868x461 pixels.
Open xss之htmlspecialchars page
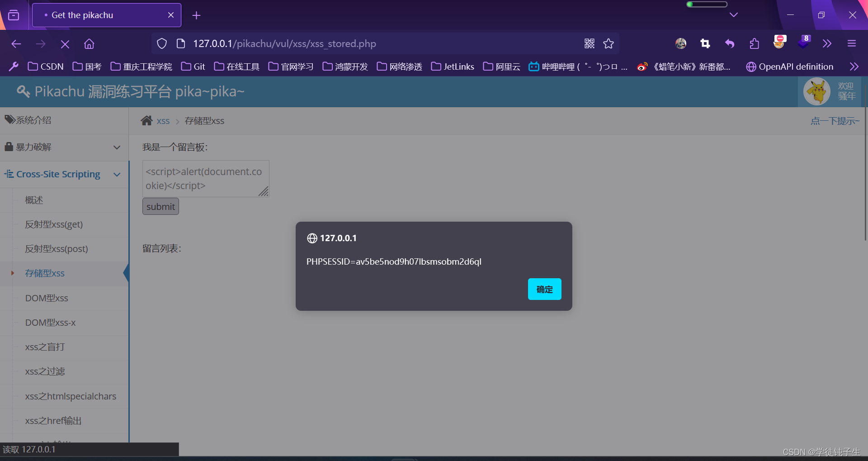coord(71,396)
